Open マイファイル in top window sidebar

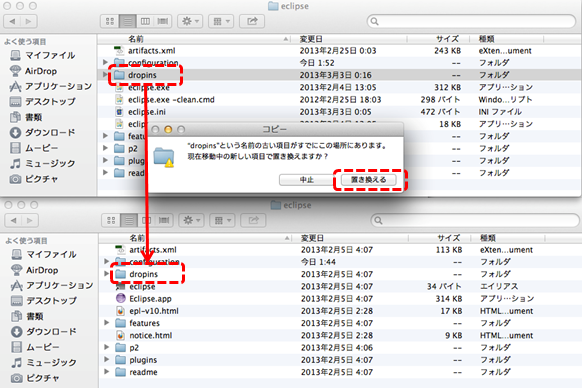tap(43, 55)
